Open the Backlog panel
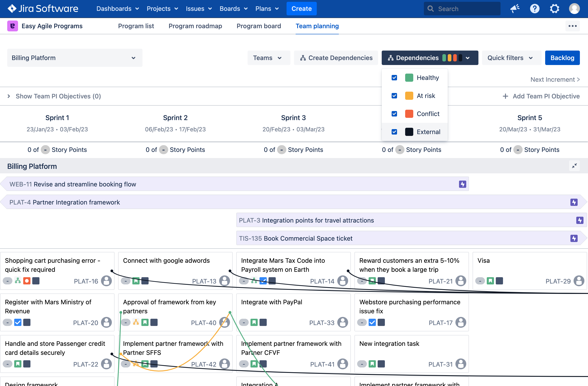This screenshot has height=386, width=588. (x=562, y=58)
